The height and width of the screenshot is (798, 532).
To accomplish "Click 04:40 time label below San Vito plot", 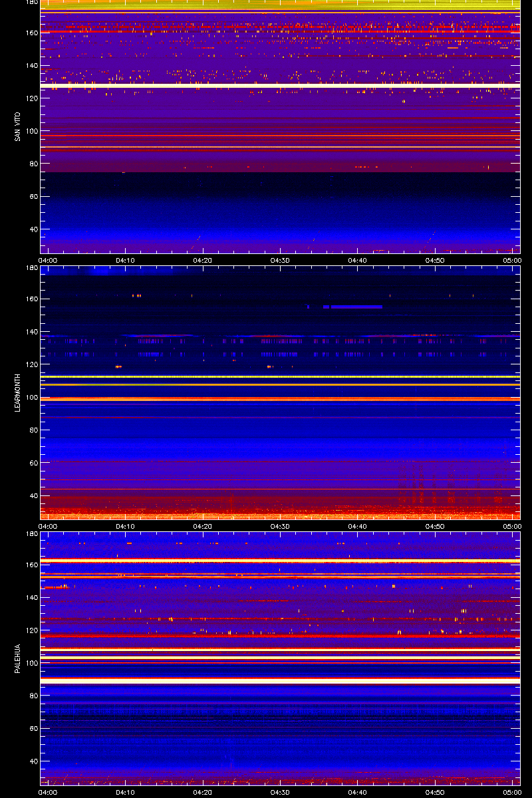I will pyautogui.click(x=358, y=260).
